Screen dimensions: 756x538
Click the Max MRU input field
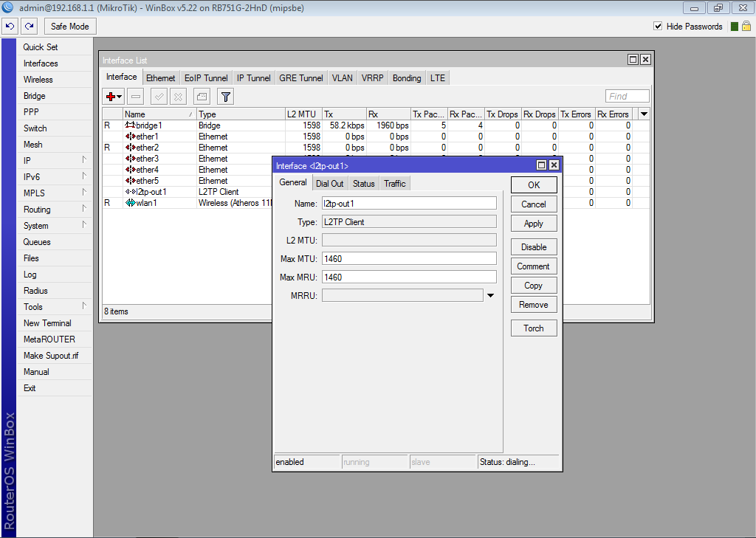click(409, 277)
